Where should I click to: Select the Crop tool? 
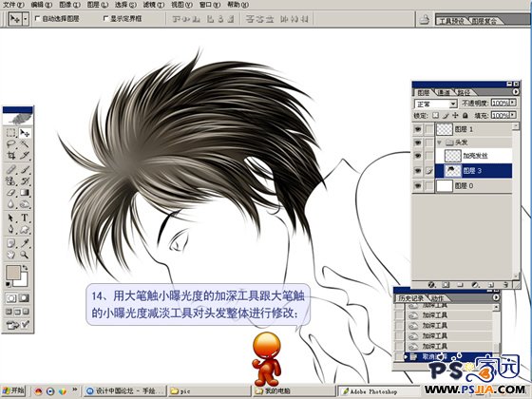[11, 156]
